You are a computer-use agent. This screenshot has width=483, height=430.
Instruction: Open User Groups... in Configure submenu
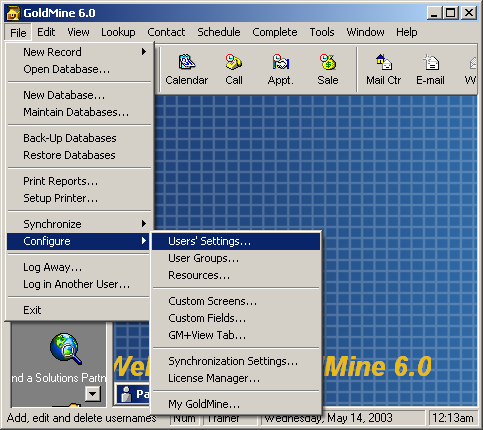(x=236, y=258)
